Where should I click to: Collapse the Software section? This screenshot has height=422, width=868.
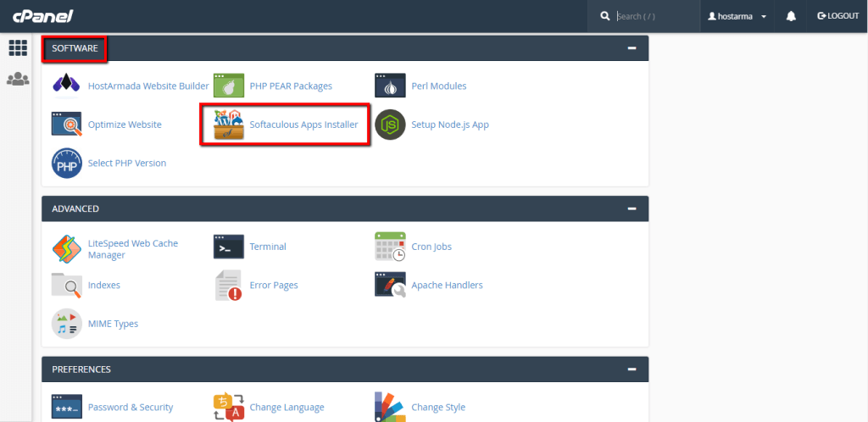632,48
